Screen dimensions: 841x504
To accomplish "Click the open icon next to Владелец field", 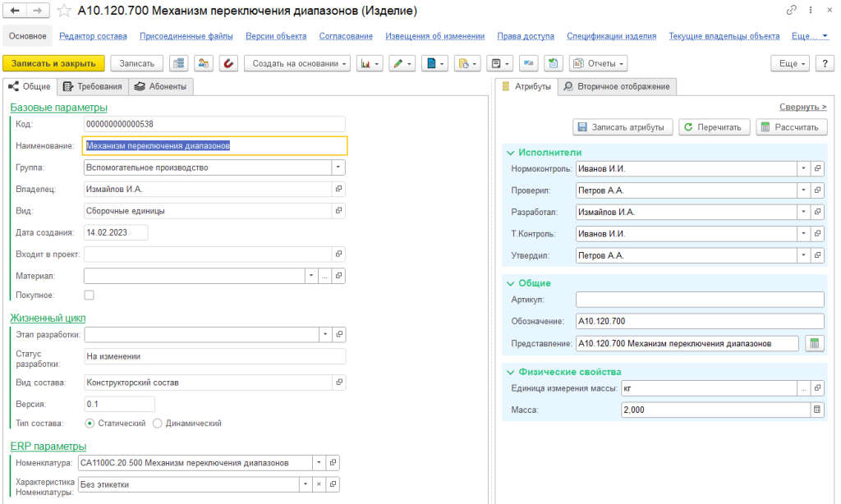I will (338, 189).
